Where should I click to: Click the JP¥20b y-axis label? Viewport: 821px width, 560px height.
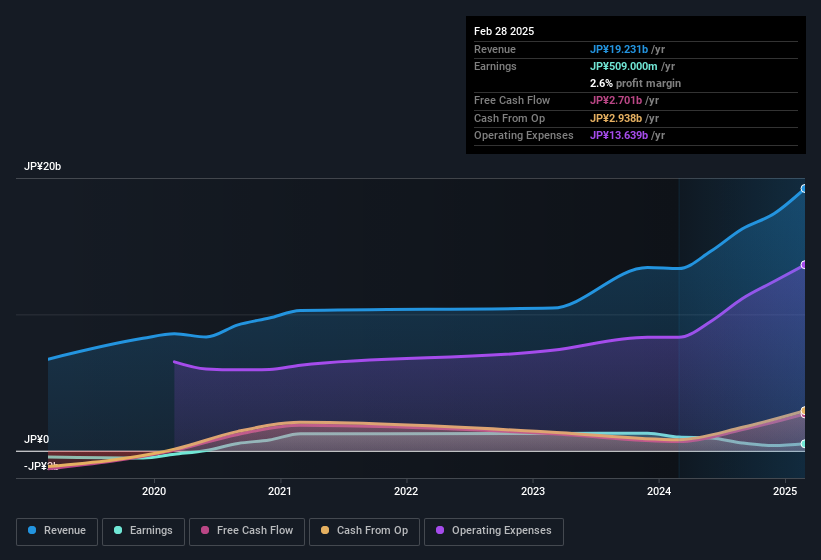[x=42, y=166]
